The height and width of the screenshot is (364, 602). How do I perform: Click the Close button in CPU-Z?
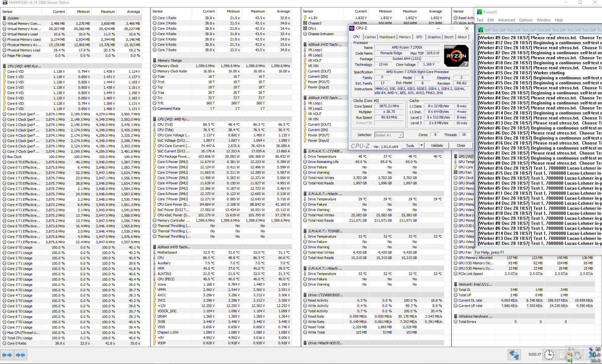pyautogui.click(x=461, y=145)
